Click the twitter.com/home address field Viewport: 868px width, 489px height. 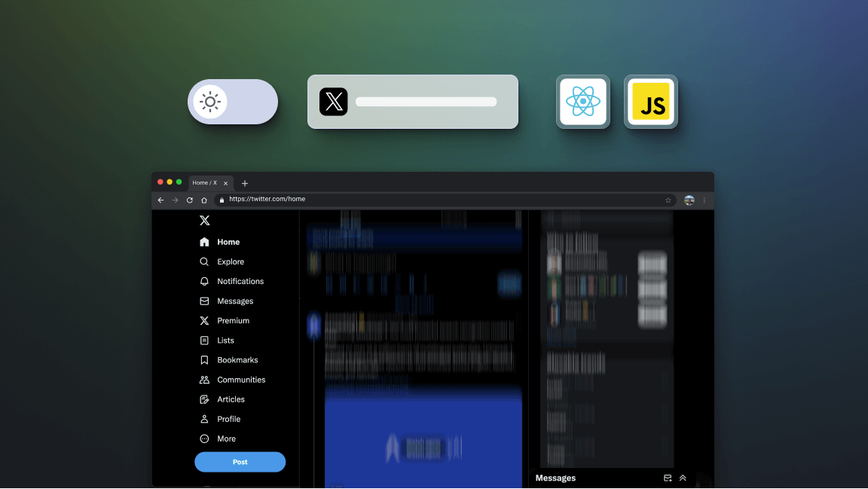445,200
